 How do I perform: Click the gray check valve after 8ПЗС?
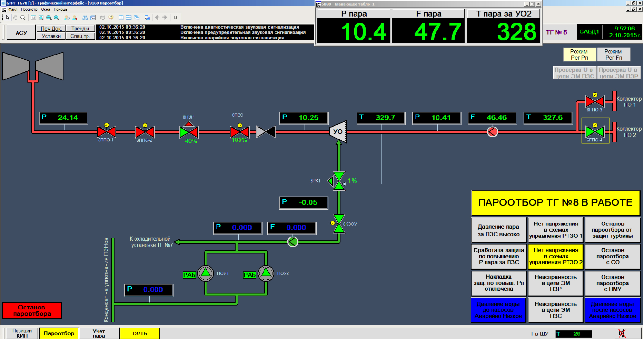pos(266,132)
